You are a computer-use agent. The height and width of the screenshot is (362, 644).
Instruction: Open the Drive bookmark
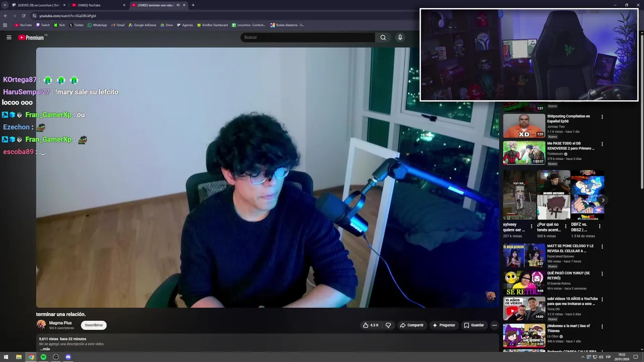(166, 25)
